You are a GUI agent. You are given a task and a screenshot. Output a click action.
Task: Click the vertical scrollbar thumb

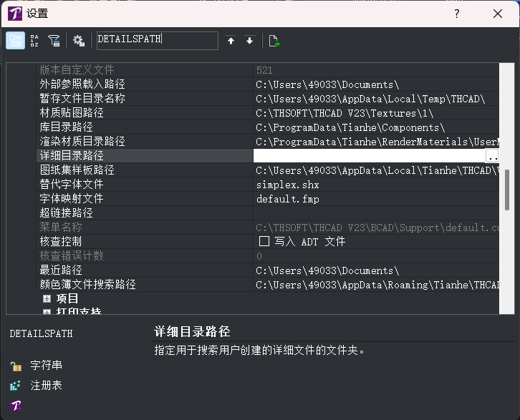506,190
